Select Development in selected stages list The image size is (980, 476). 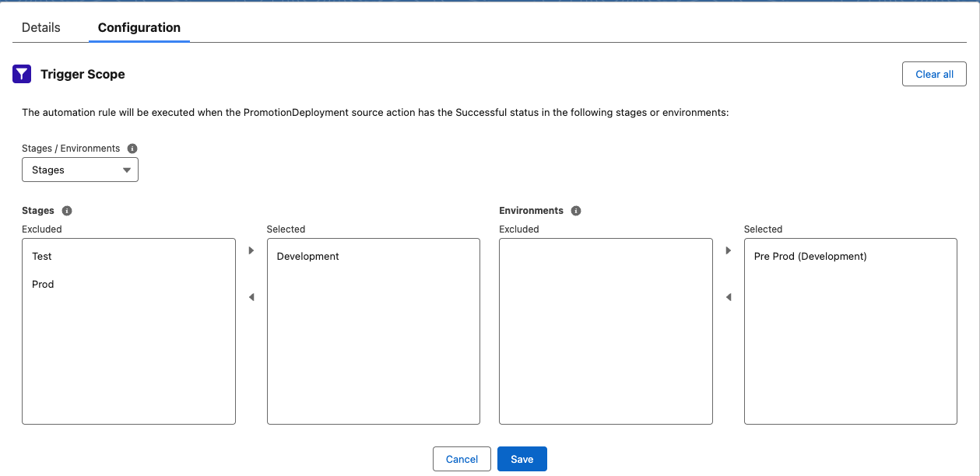tap(308, 256)
